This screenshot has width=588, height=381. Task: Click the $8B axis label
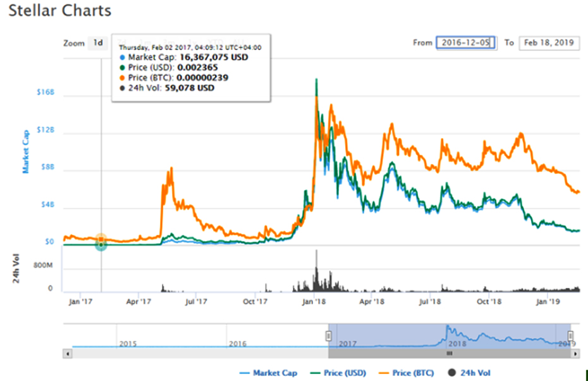(47, 167)
